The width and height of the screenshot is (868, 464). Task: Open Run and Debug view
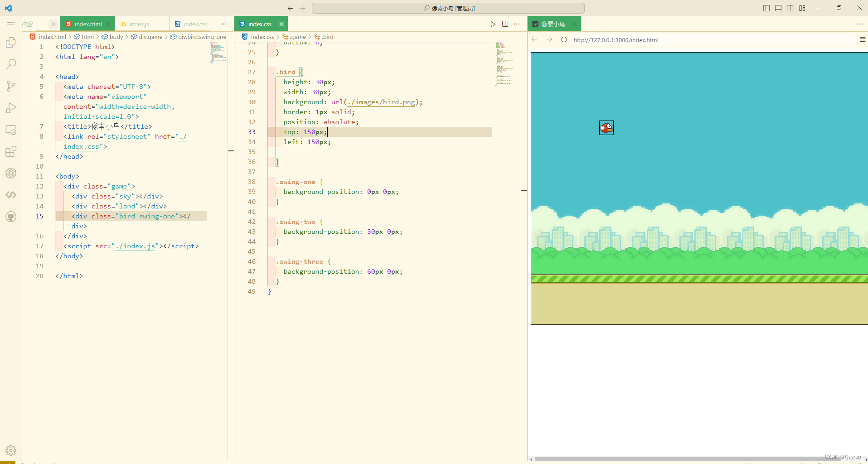pos(11,108)
